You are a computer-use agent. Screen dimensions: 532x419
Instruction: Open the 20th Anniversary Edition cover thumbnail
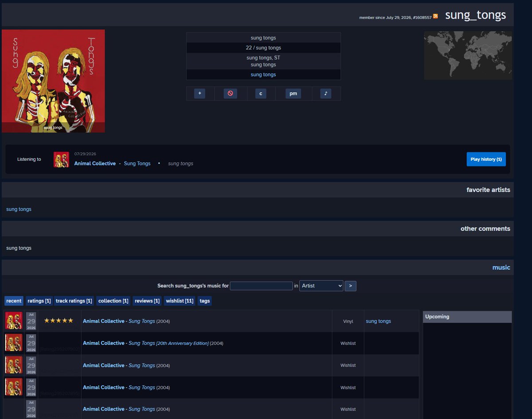14,343
